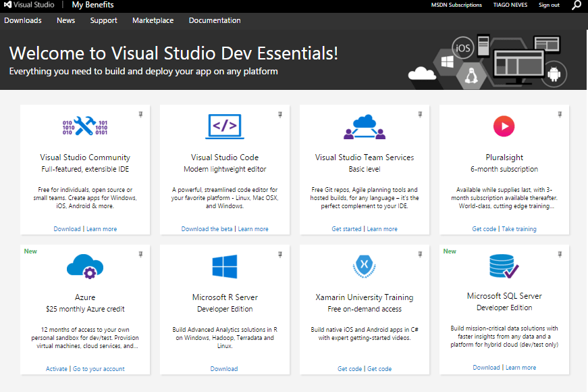The image size is (588, 392).
Task: Click the Pluralsight play icon
Action: tap(504, 126)
